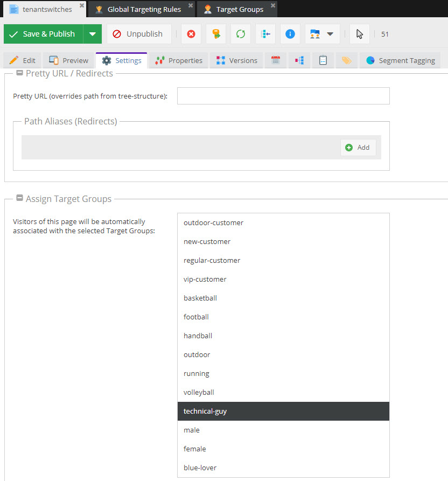Collapse the Assign Target Groups section
448x481 pixels.
pyautogui.click(x=20, y=199)
